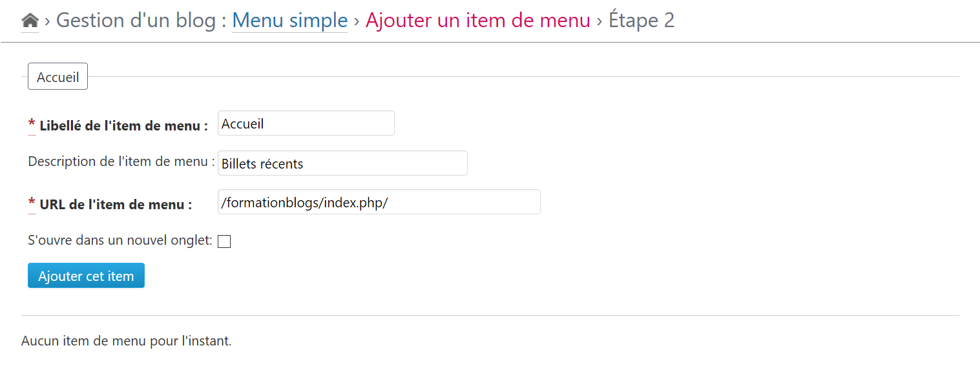Viewport: 980px width, 370px height.
Task: Click the description field with Billets récents
Action: (x=342, y=163)
